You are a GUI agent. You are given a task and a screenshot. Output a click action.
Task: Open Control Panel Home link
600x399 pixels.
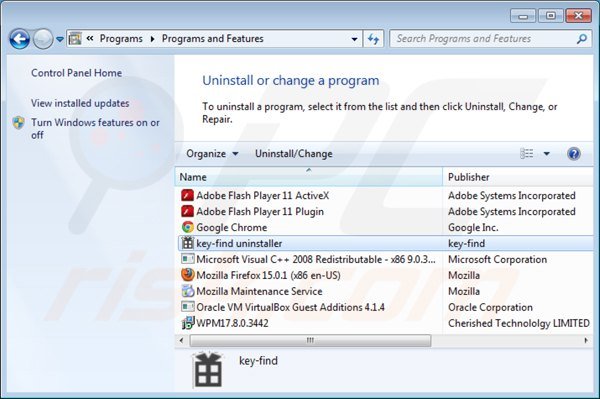click(x=77, y=73)
